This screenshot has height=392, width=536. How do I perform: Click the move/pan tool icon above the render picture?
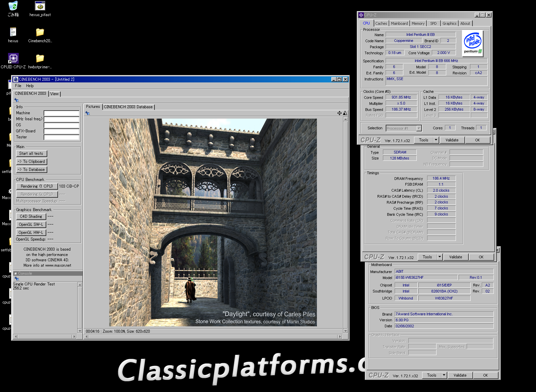point(339,113)
